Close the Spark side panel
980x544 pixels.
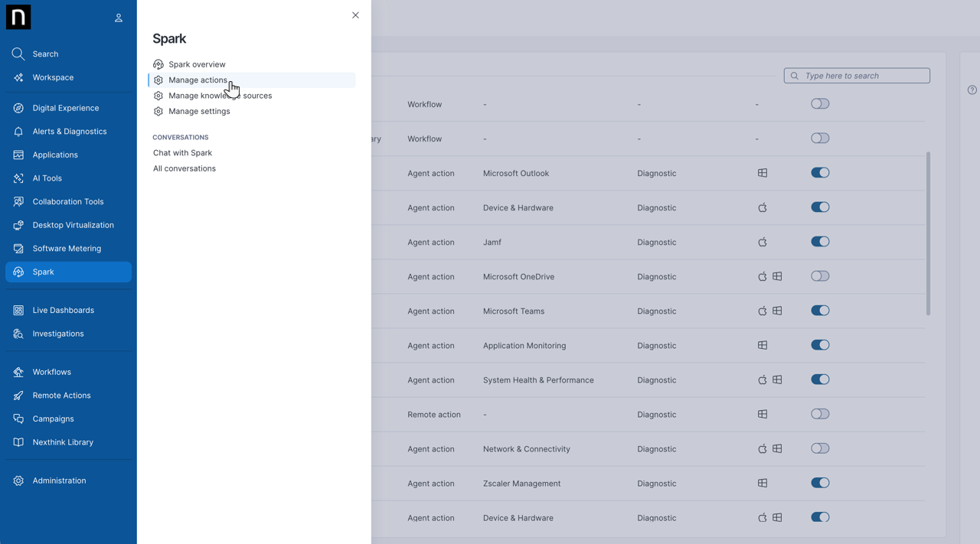coord(355,15)
